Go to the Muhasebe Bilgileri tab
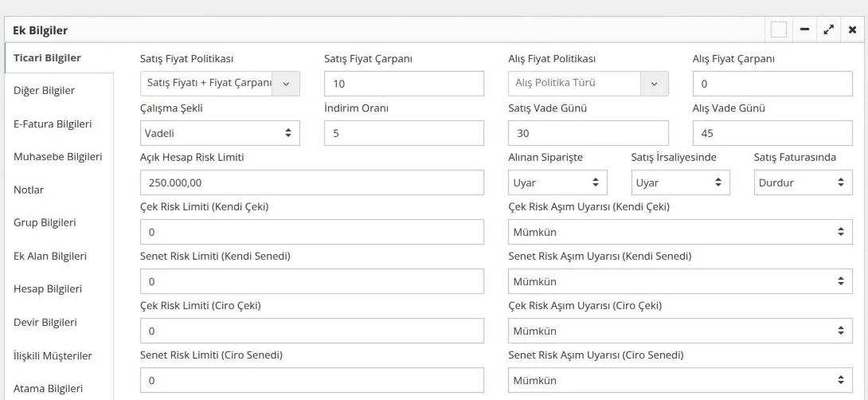This screenshot has width=868, height=400. 59,157
